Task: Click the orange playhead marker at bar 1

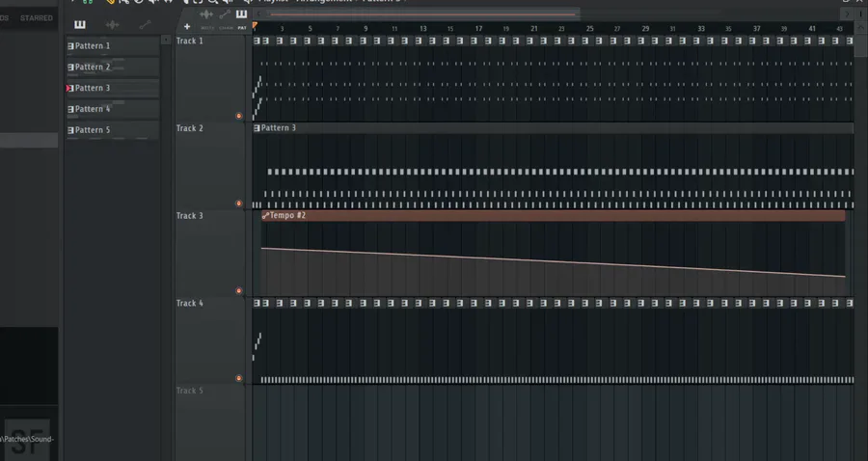Action: coord(255,25)
